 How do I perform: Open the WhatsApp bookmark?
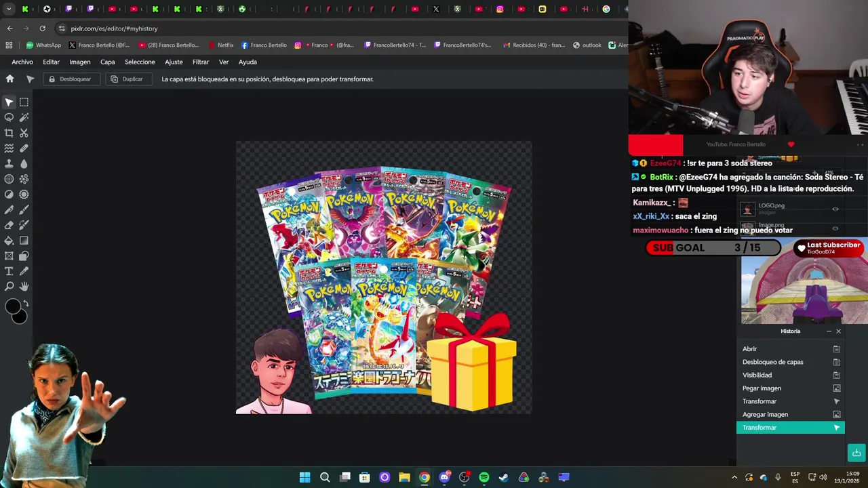click(x=43, y=45)
